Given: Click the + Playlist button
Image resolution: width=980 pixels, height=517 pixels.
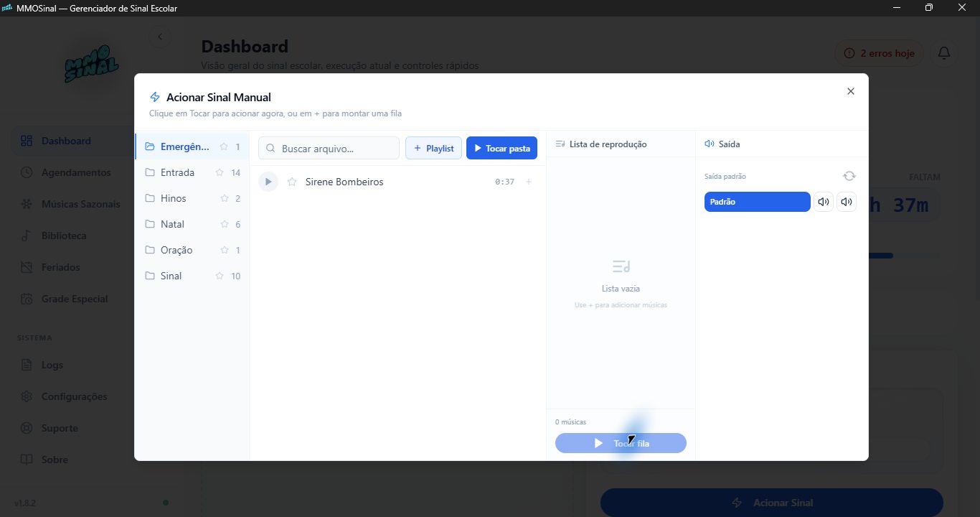Looking at the screenshot, I should click(433, 148).
